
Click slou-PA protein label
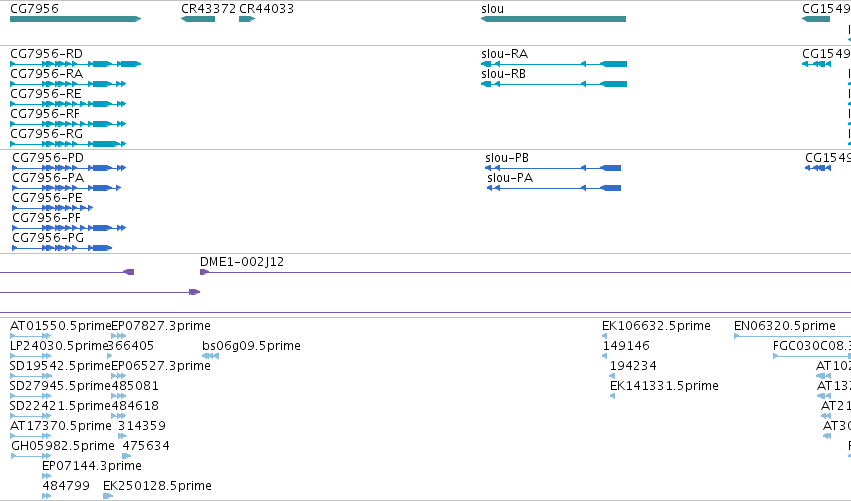(x=510, y=178)
